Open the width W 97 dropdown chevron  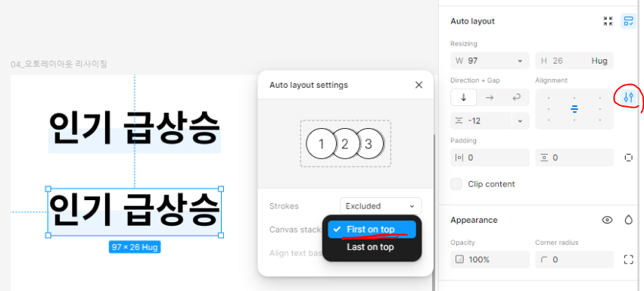(x=520, y=61)
